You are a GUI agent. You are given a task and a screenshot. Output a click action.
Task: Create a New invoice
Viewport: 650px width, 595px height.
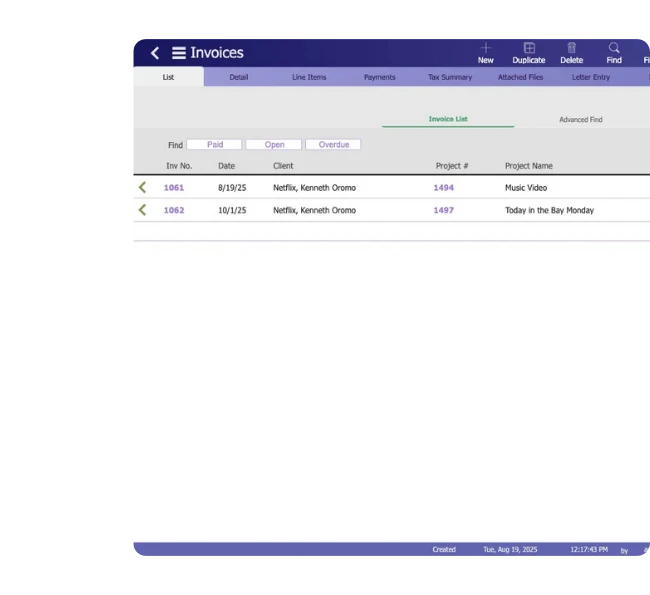pos(485,53)
